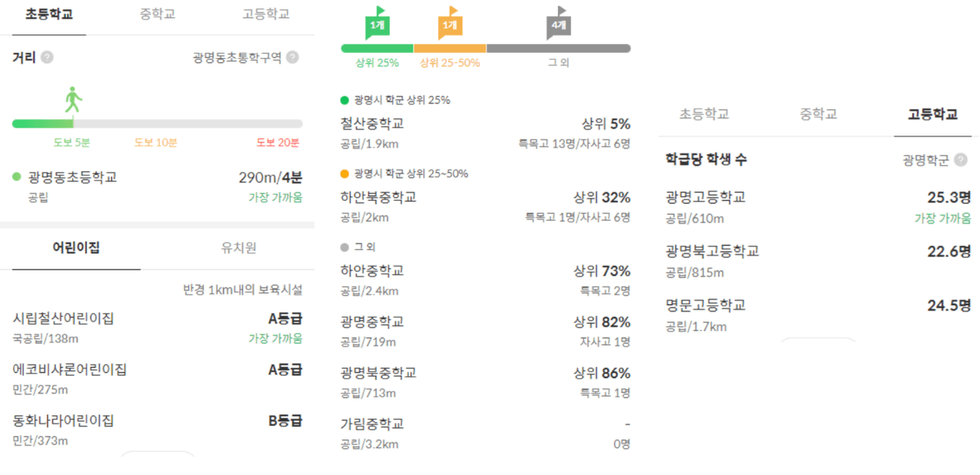The height and width of the screenshot is (475, 980).
Task: Switch to 초등학교 tab above 학급당 학생 수
Action: [x=704, y=114]
